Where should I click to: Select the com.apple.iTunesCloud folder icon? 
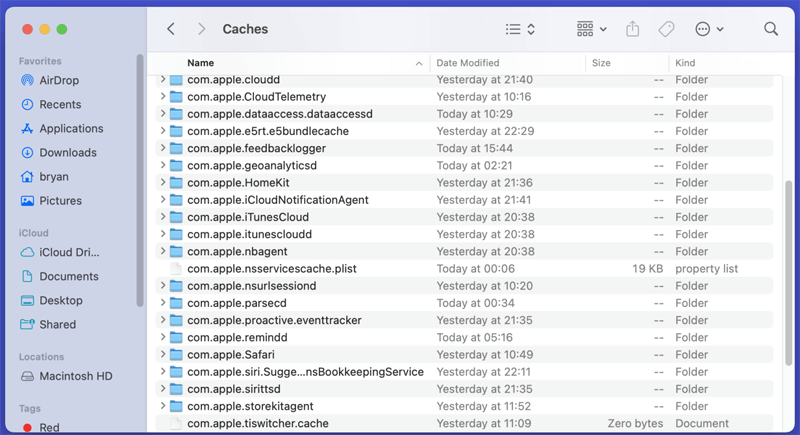176,217
